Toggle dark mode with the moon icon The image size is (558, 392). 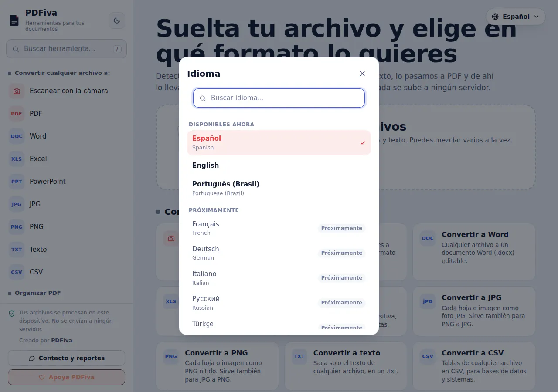[117, 20]
